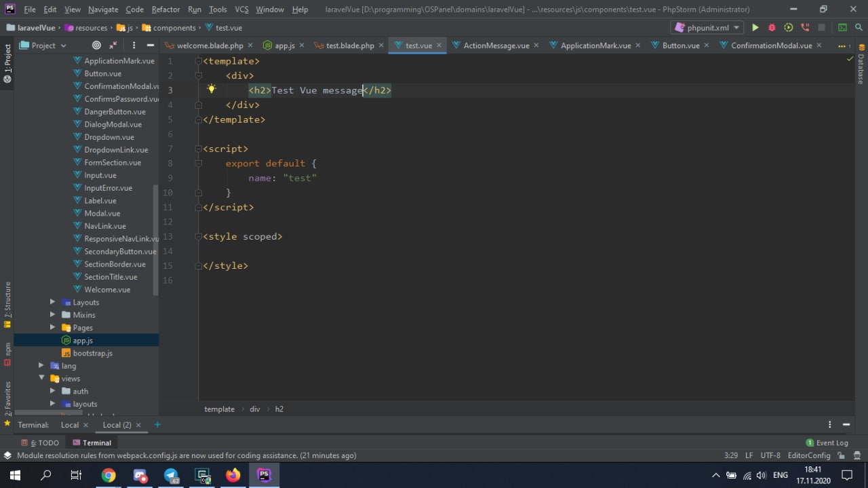Image resolution: width=868 pixels, height=488 pixels.
Task: Expand the Layouts folder
Action: click(x=53, y=302)
